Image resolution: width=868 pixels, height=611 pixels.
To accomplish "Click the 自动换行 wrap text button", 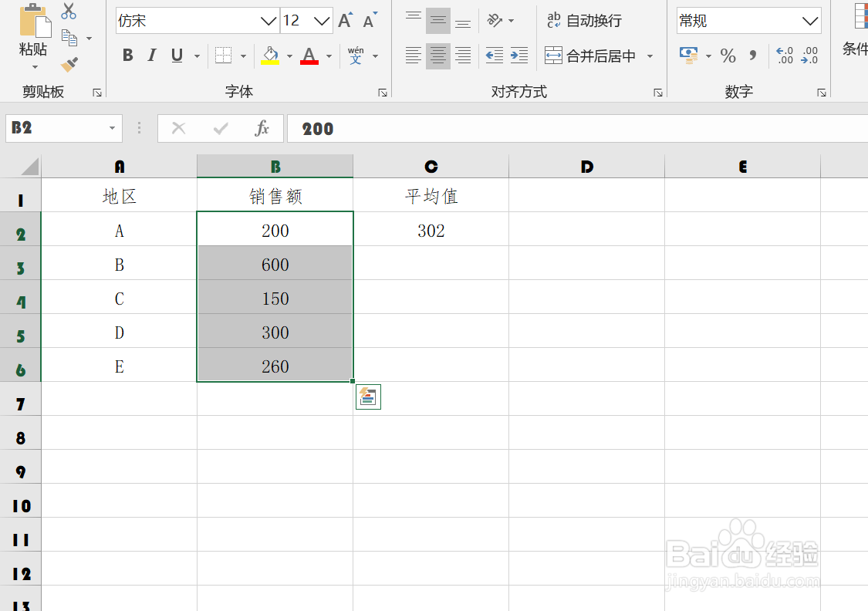I will point(584,21).
